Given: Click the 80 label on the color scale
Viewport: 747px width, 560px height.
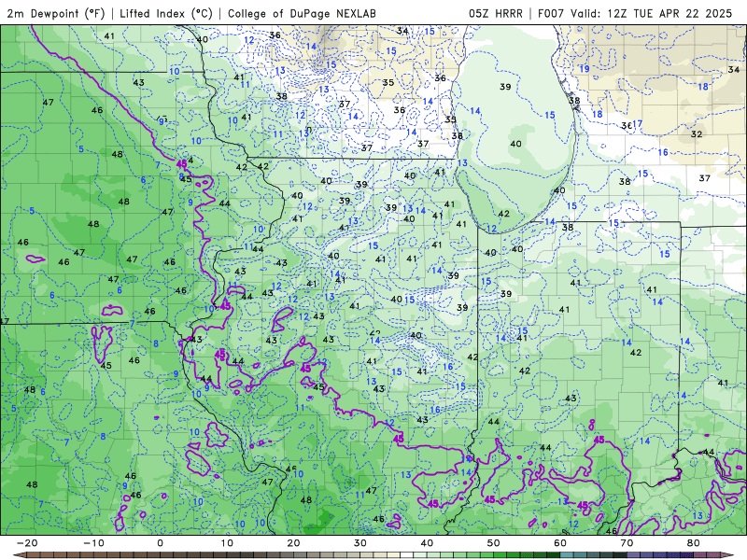Looking at the screenshot, I should point(694,543).
